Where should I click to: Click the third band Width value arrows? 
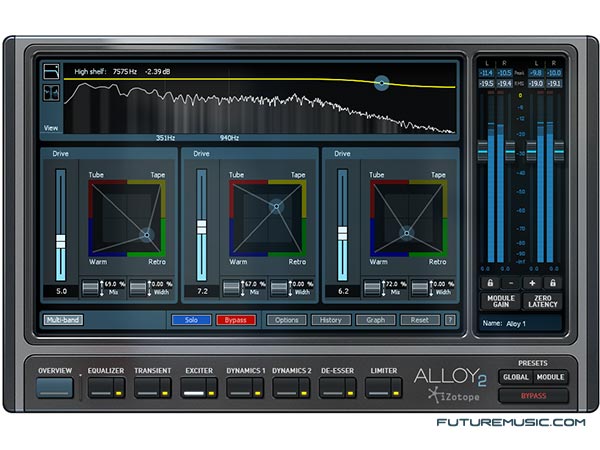click(x=431, y=288)
